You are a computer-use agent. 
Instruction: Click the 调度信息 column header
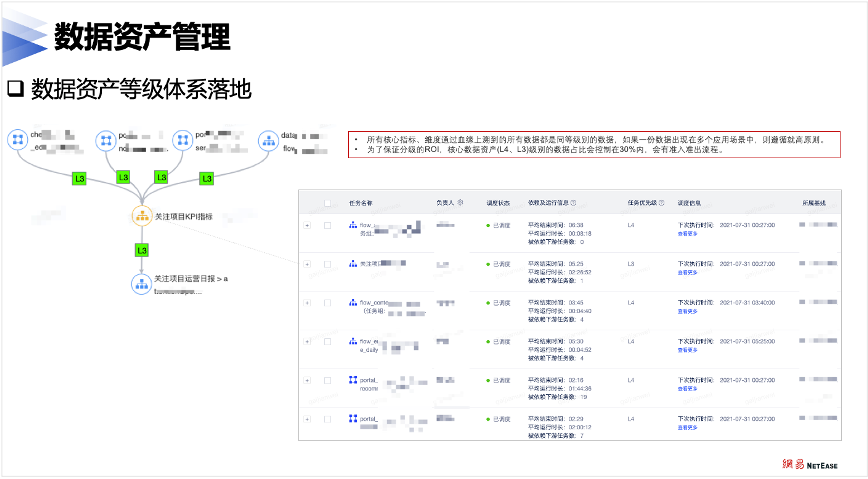pos(689,203)
